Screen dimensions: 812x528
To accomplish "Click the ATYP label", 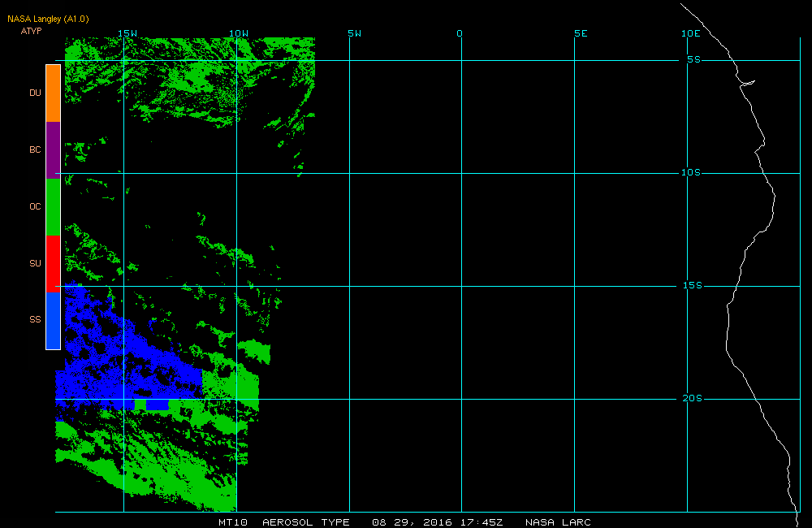I will point(31,31).
